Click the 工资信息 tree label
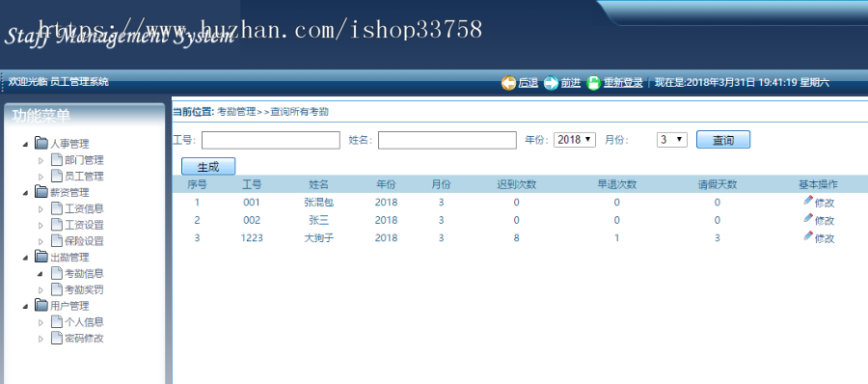 [x=84, y=209]
